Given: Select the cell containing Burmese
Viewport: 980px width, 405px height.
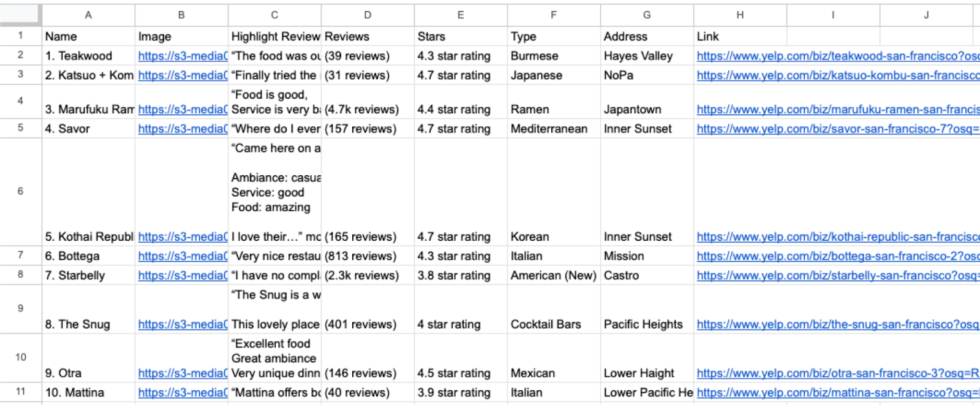Looking at the screenshot, I should (553, 56).
